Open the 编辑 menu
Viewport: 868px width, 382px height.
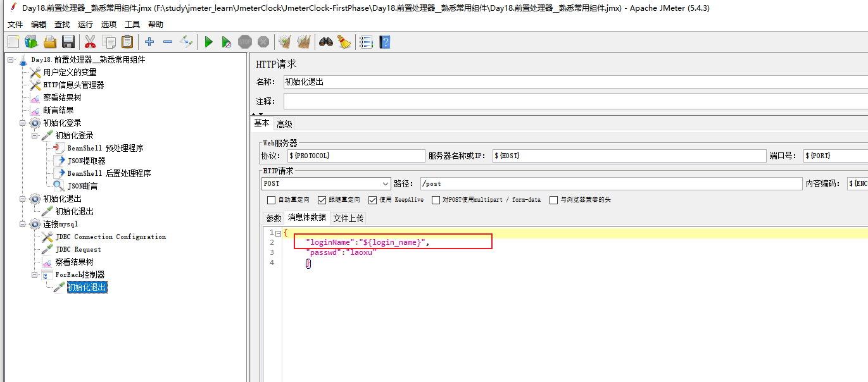[39, 25]
